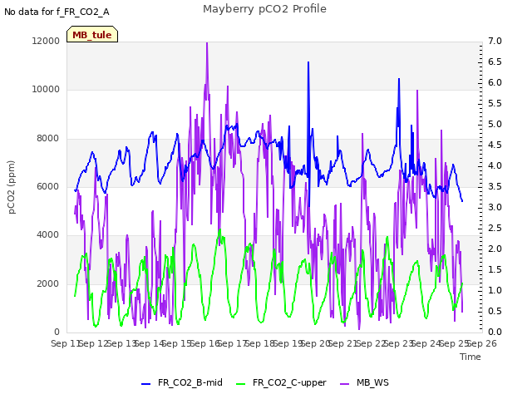Click the 4.5 right axis tick label
Viewport: 532px width, 399px height.
point(495,145)
